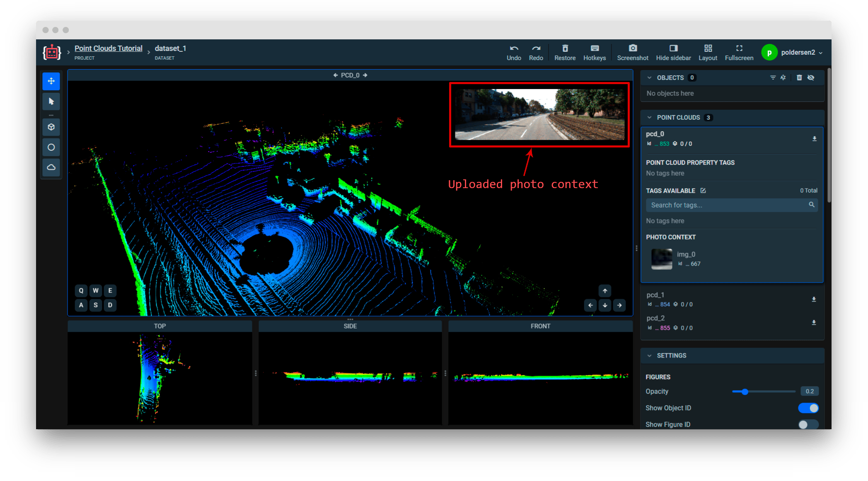Open the Layout options
868x481 pixels.
(x=708, y=53)
